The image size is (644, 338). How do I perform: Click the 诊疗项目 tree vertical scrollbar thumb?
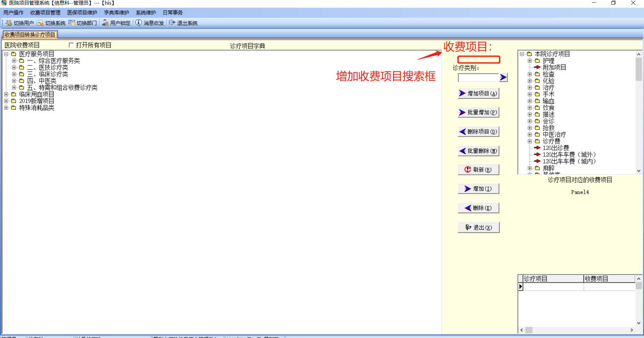[639, 69]
